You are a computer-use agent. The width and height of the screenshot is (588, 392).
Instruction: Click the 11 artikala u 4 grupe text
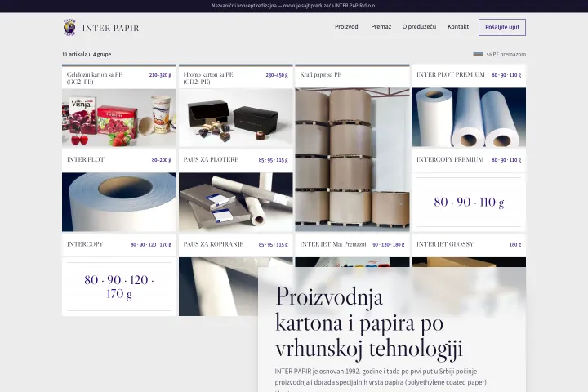click(87, 54)
